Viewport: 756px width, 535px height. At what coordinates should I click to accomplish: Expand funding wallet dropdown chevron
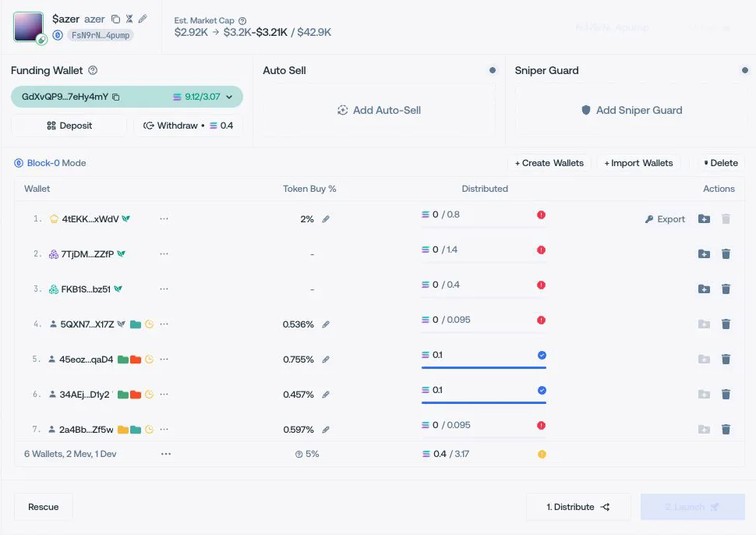pyautogui.click(x=229, y=97)
